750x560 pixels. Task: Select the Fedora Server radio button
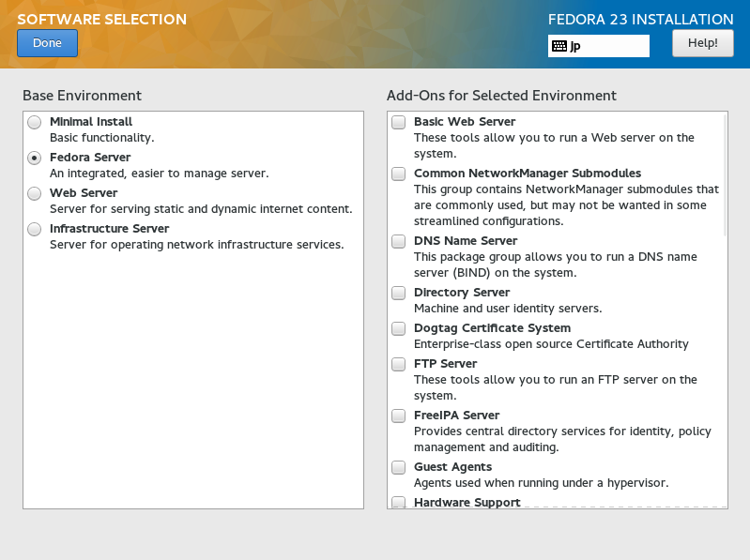(x=35, y=159)
